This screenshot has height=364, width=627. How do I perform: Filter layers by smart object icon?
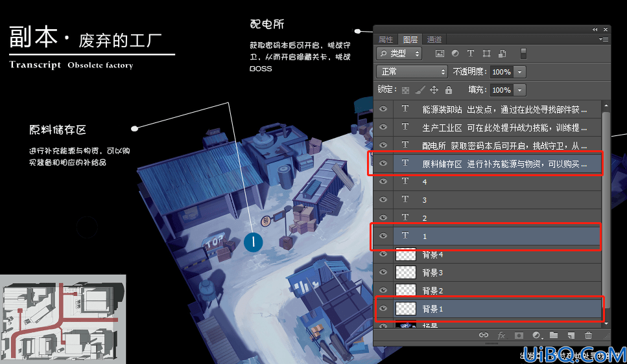[x=503, y=53]
